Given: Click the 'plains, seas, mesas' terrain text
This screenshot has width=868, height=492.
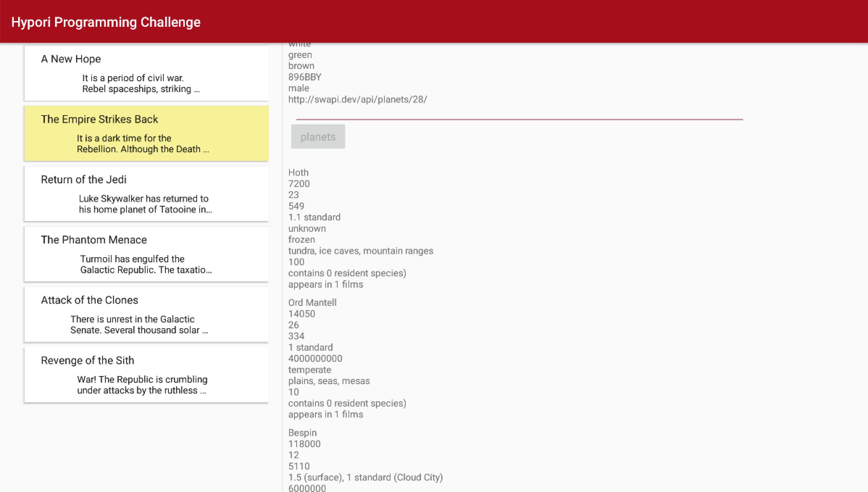Looking at the screenshot, I should (329, 381).
